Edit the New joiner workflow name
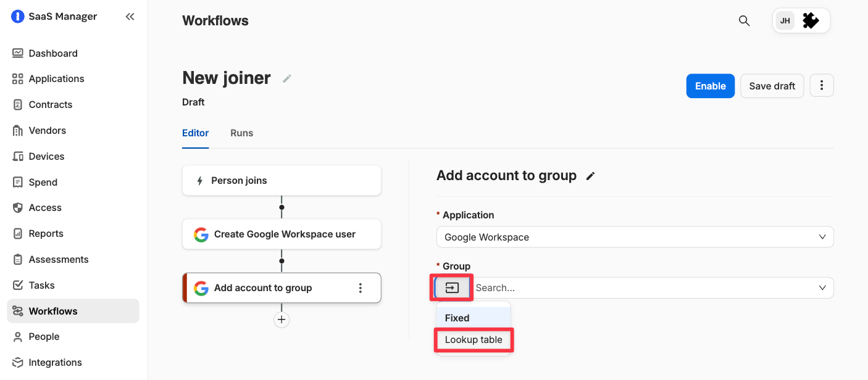The height and width of the screenshot is (380, 868). tap(287, 78)
